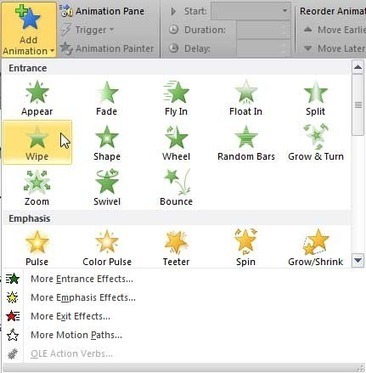Apply the Random Bars animation
The image size is (366, 373).
246,143
